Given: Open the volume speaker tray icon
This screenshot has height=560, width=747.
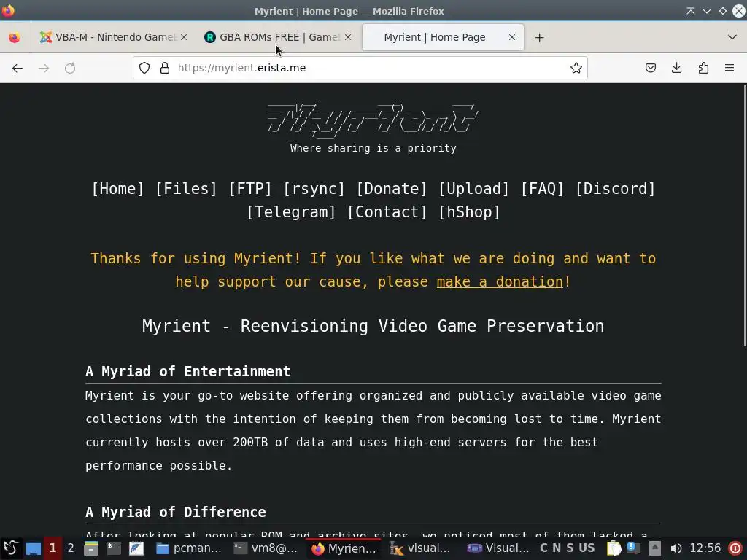Looking at the screenshot, I should tap(676, 548).
